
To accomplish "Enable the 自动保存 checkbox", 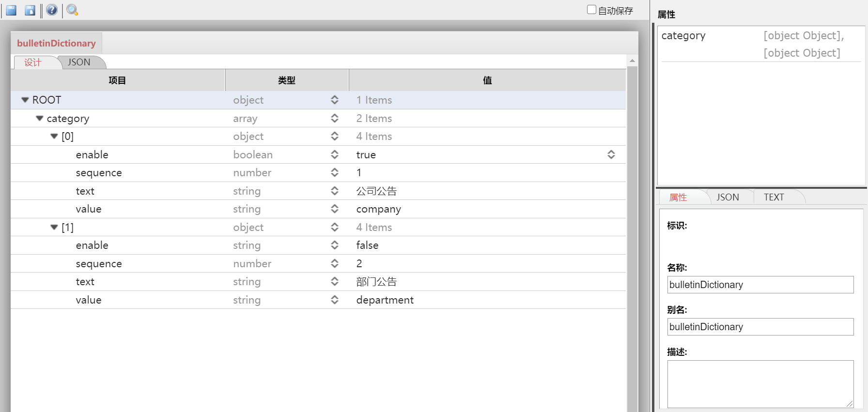I will coord(591,10).
